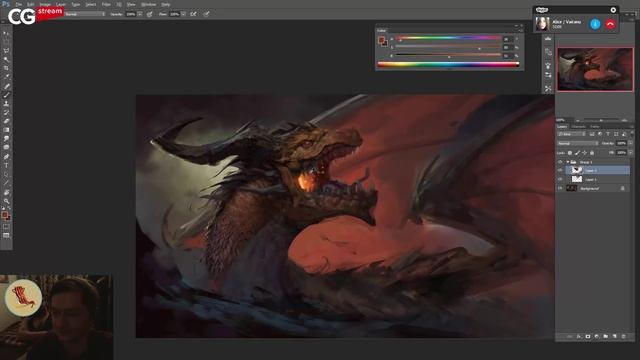This screenshot has width=640, height=360.
Task: Select the Move tool
Action: (x=6, y=33)
